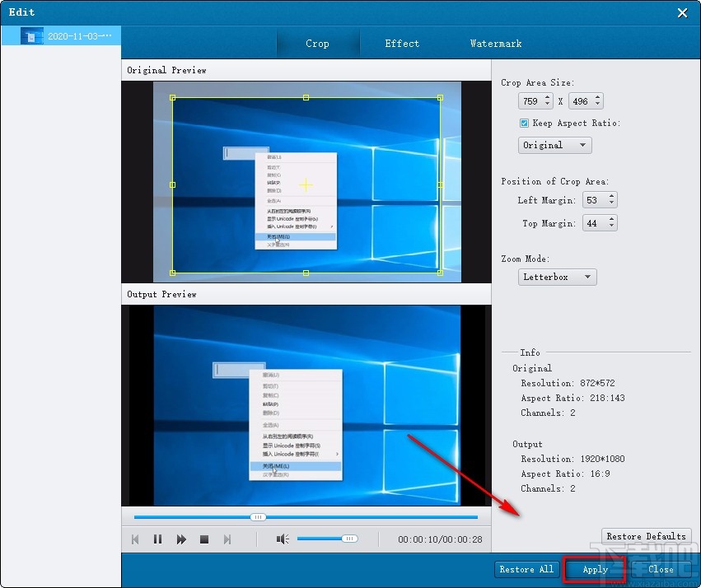Click the output aspect ratio value 16:9
Viewport: 701px width, 588px height.
tap(600, 474)
